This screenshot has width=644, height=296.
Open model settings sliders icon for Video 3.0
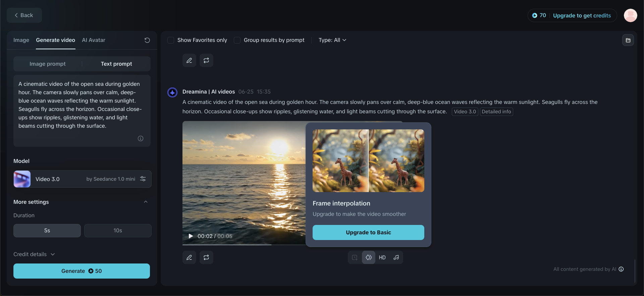[x=143, y=179]
